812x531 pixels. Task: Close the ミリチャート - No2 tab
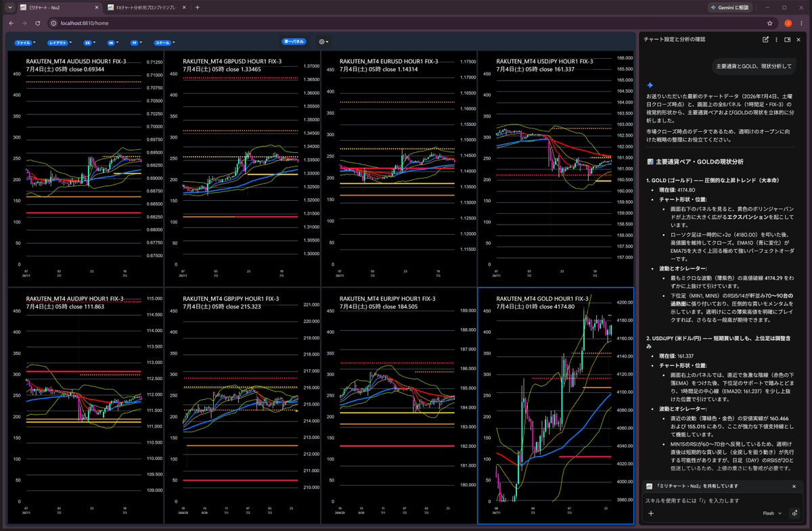point(95,7)
